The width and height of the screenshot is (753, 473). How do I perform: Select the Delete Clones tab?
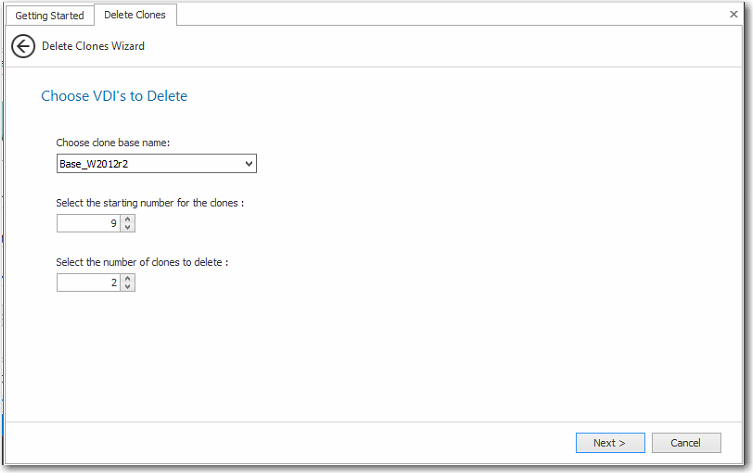(x=134, y=15)
